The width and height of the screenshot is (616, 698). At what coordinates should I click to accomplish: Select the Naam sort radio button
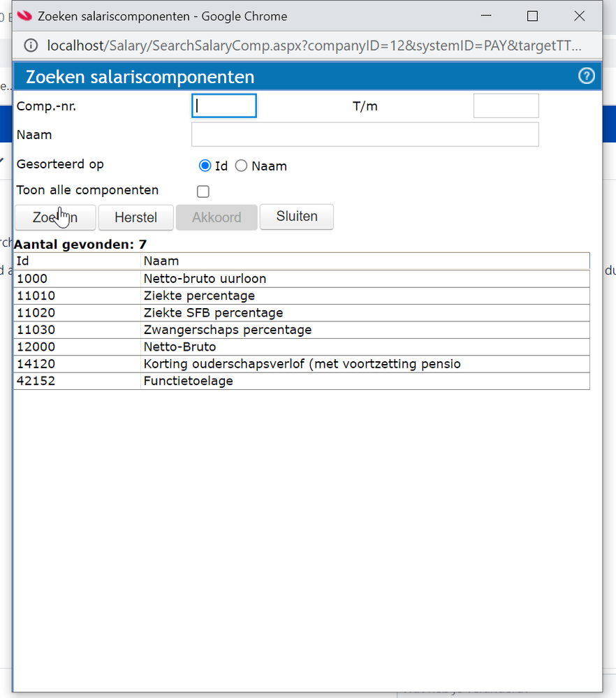[x=241, y=166]
